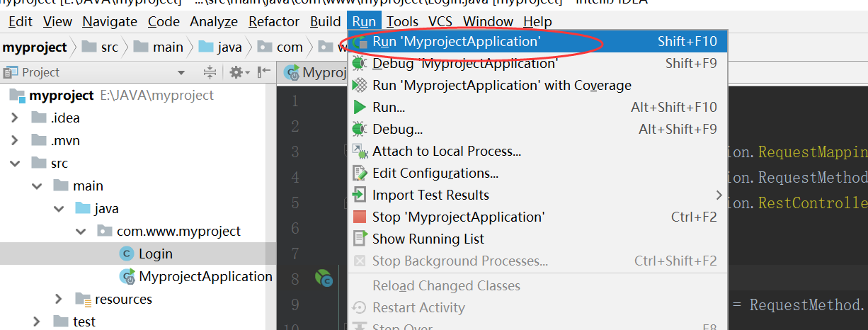Screen dimensions: 868x330
Task: Open the Edit menu
Action: click(x=21, y=21)
